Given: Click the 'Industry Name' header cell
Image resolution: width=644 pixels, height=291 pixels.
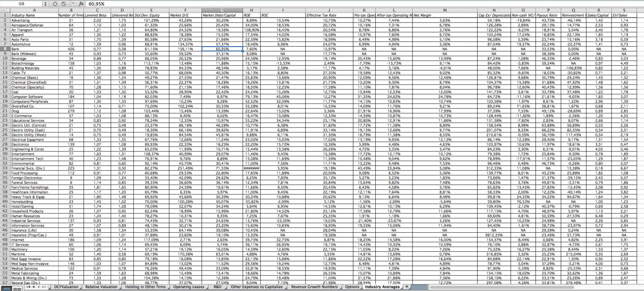Looking at the screenshot, I should 34,15.
